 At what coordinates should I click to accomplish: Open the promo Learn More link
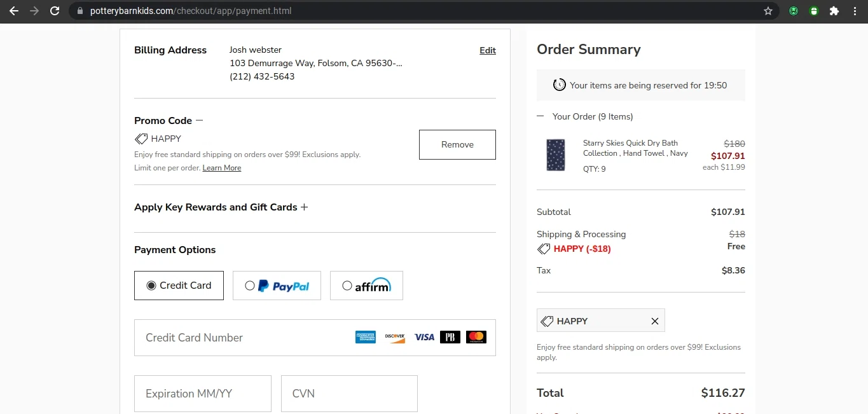(222, 168)
